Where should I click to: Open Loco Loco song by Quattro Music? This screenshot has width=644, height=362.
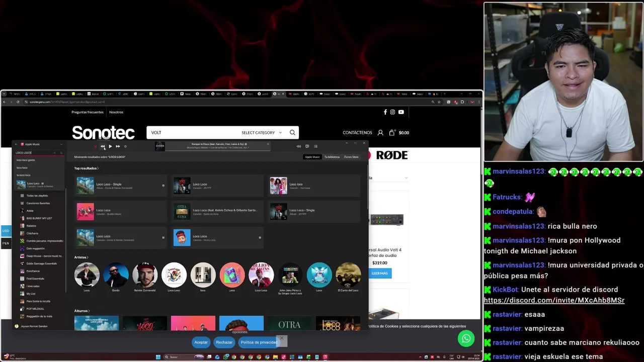pyautogui.click(x=120, y=212)
